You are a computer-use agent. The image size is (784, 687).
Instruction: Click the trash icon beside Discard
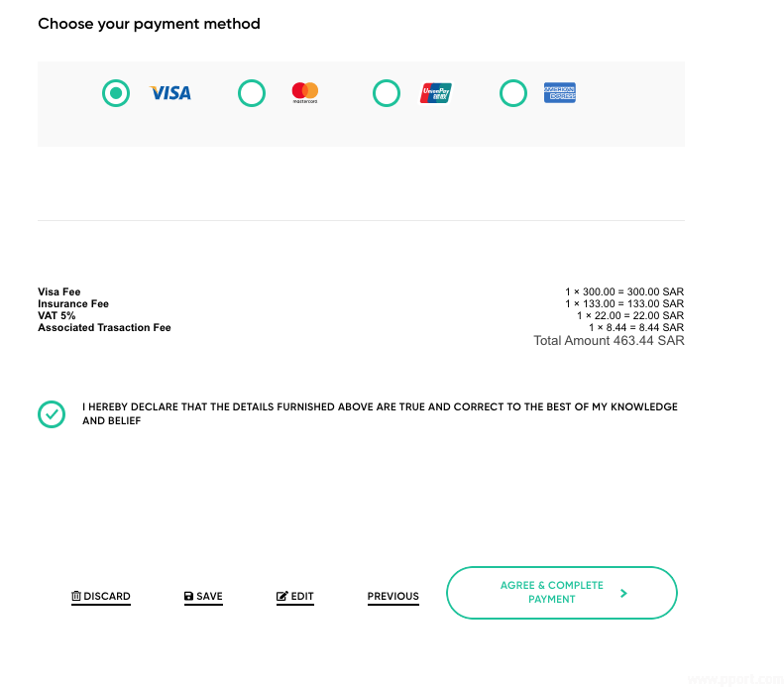pos(76,596)
